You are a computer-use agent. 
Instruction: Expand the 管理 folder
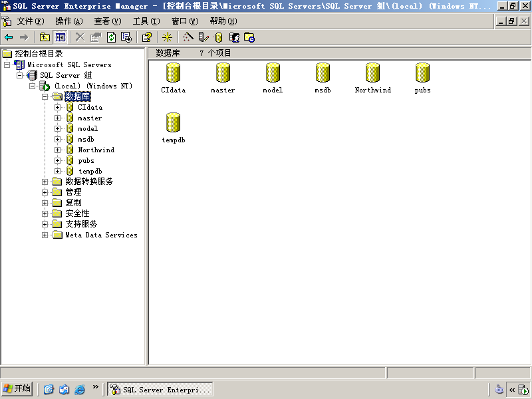[45, 192]
